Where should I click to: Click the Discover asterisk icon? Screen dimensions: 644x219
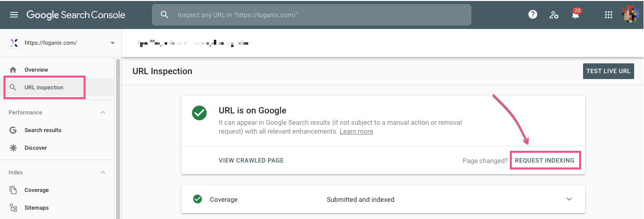(x=13, y=148)
